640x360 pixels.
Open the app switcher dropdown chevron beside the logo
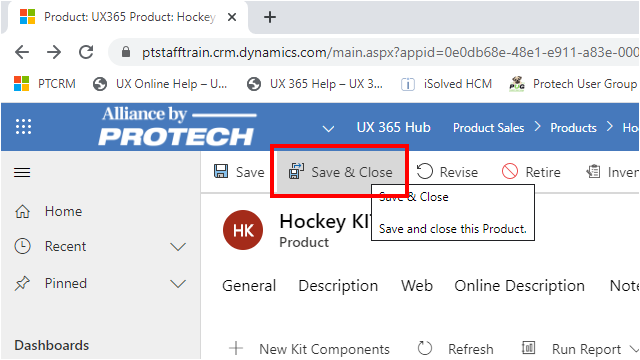coord(328,129)
